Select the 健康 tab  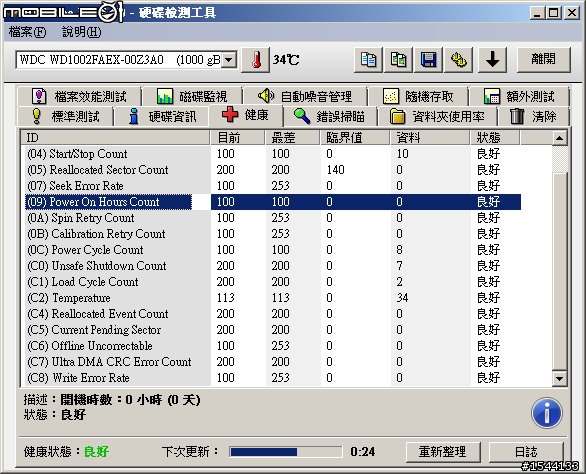246,115
